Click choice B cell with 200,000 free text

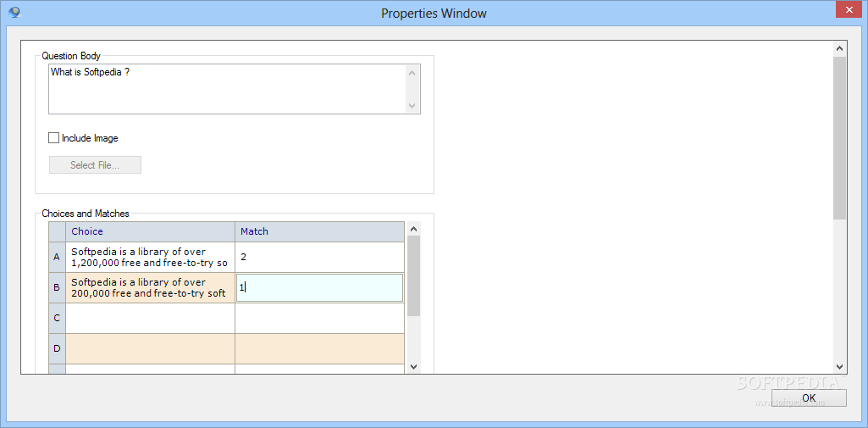click(x=150, y=288)
